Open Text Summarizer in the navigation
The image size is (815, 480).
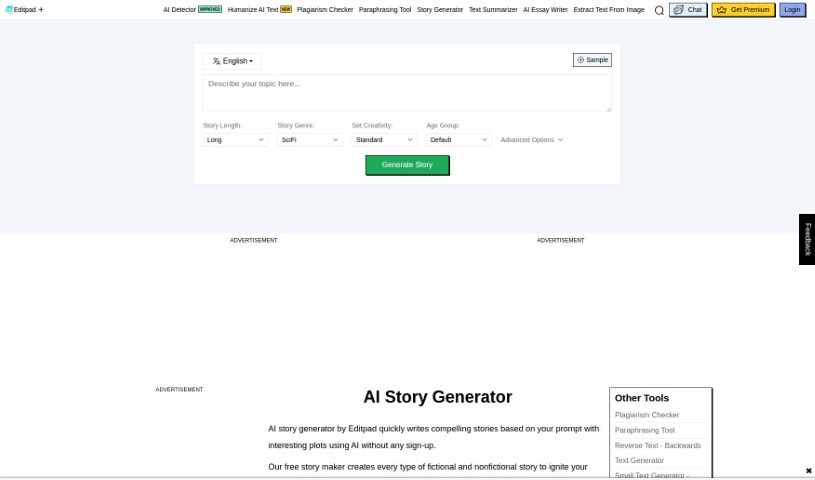(493, 9)
